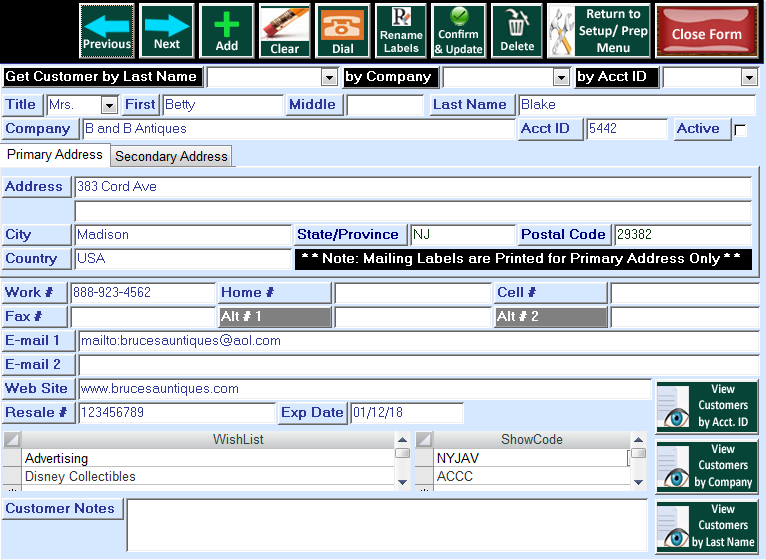This screenshot has height=560, width=766.
Task: Select all rows in the ShowCode grid
Action: pos(423,440)
